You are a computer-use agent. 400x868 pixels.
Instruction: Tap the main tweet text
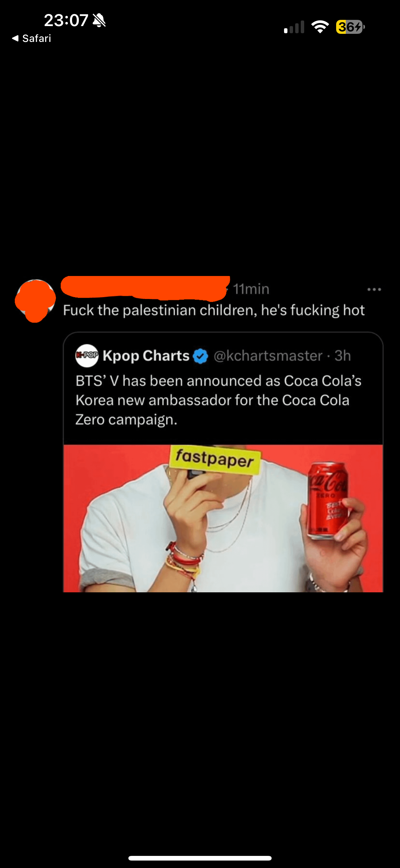[x=214, y=310]
